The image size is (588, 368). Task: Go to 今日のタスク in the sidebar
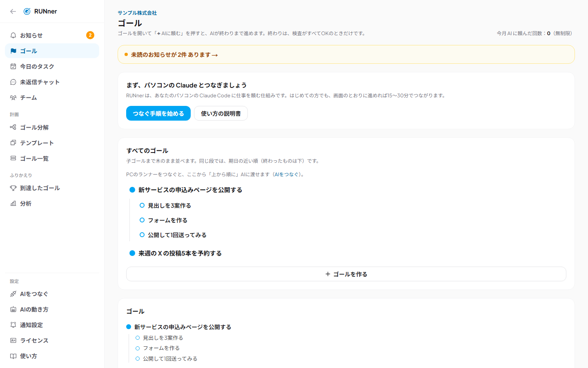click(x=52, y=67)
